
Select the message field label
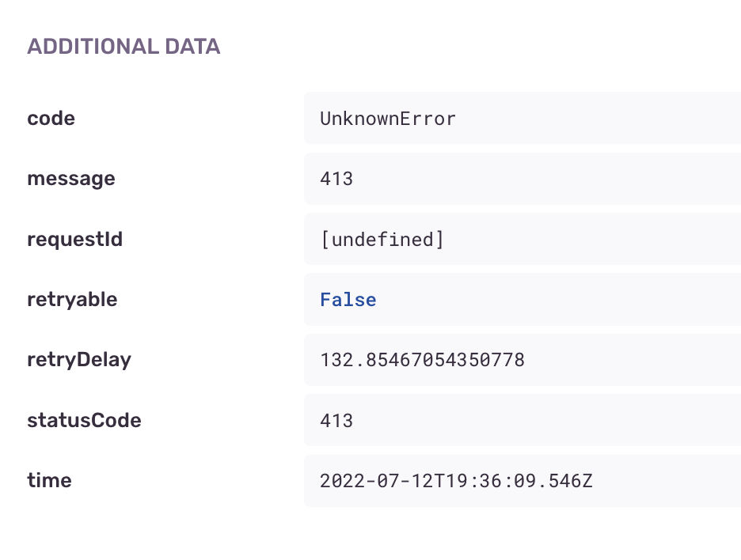(70, 179)
